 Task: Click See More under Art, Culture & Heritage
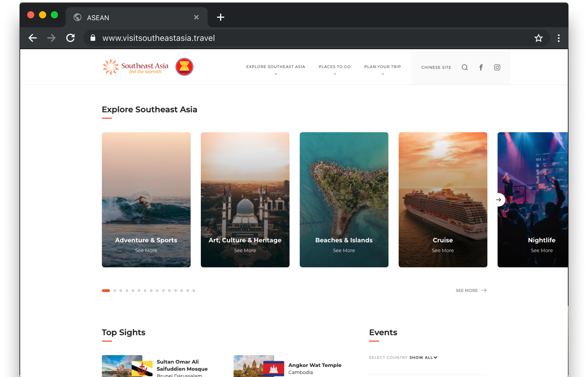245,250
